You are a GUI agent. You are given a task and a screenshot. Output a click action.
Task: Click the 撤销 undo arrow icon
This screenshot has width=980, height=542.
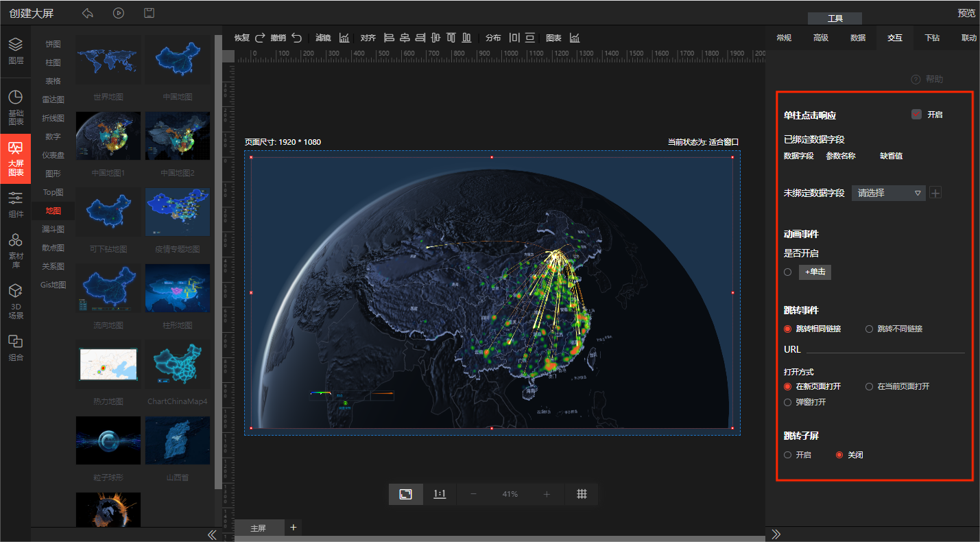[x=296, y=38]
